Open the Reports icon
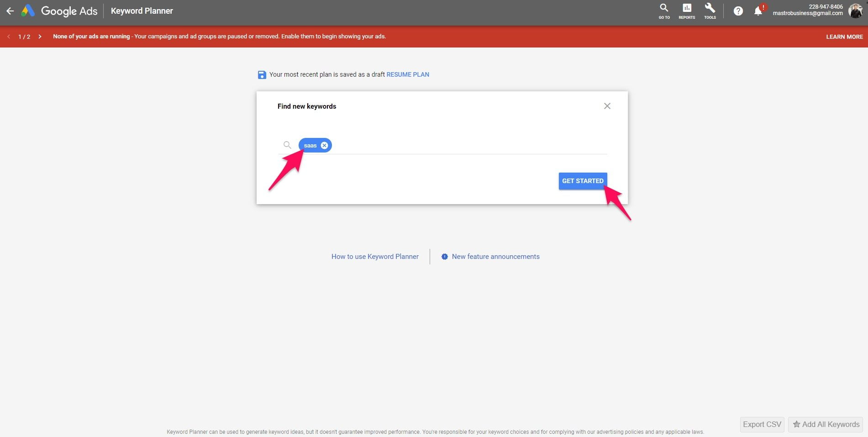The width and height of the screenshot is (868, 437). tap(687, 11)
